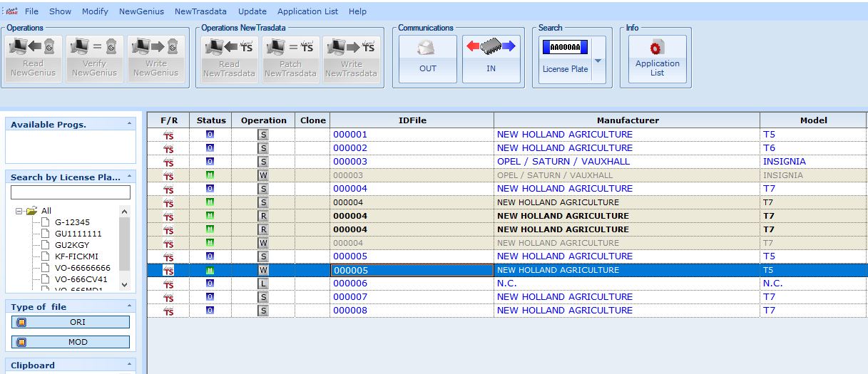Open the IN communications button

pos(491,59)
